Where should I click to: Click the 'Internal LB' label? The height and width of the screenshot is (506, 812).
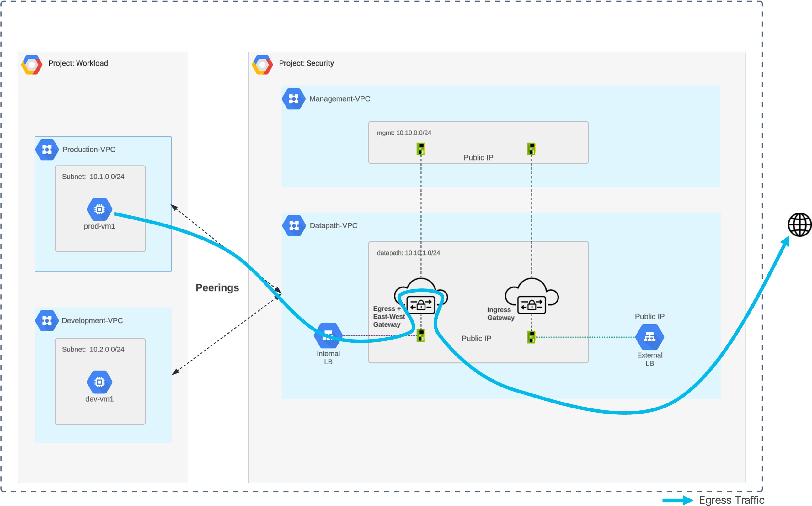(x=328, y=358)
